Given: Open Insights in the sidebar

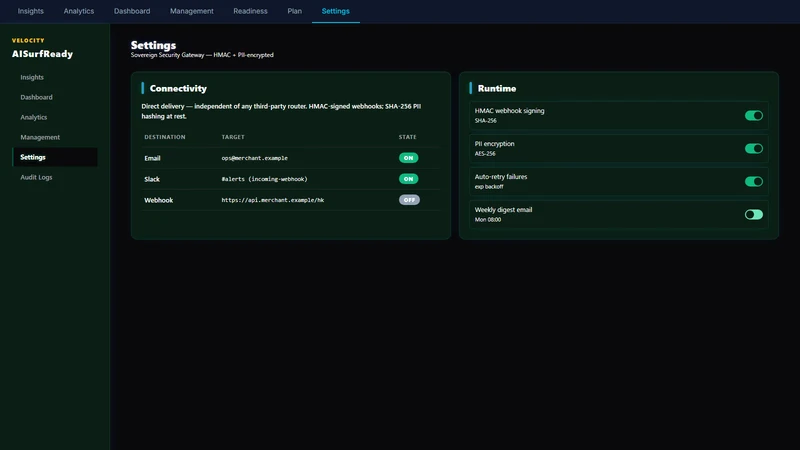Looking at the screenshot, I should click(x=32, y=77).
